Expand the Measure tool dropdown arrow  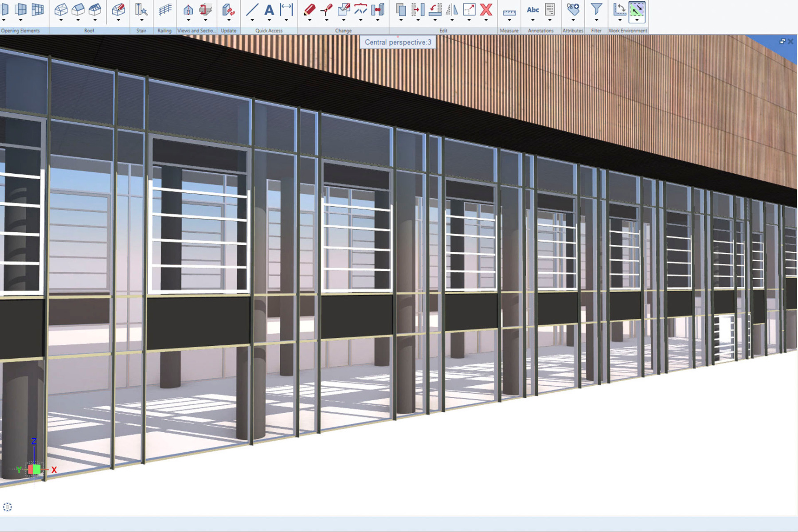pyautogui.click(x=509, y=20)
